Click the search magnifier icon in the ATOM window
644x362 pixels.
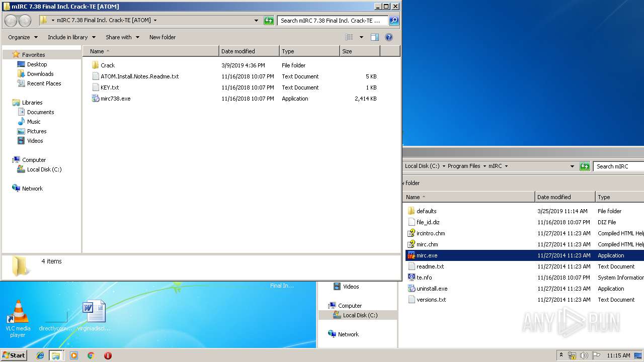point(394,21)
